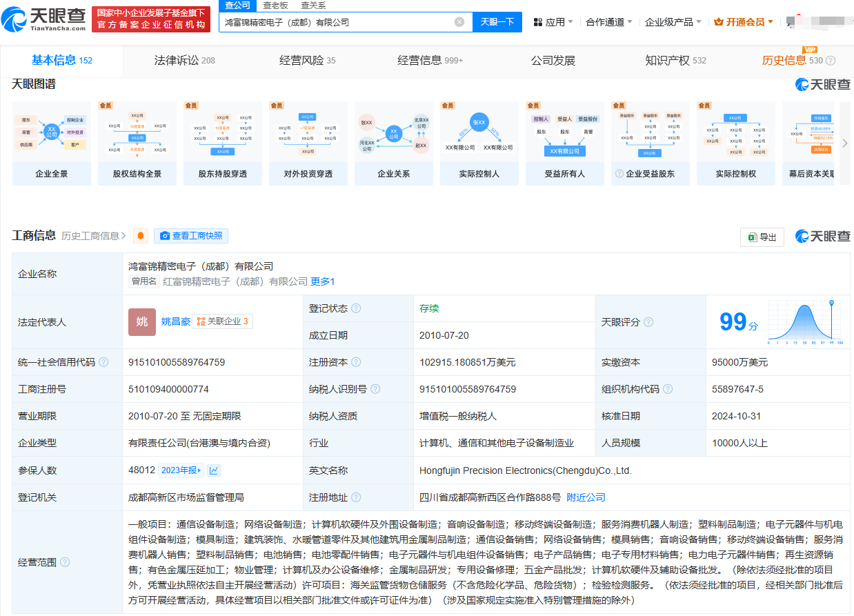This screenshot has width=854, height=616.
Task: Open help icon next to 登记状态
Action: (356, 308)
